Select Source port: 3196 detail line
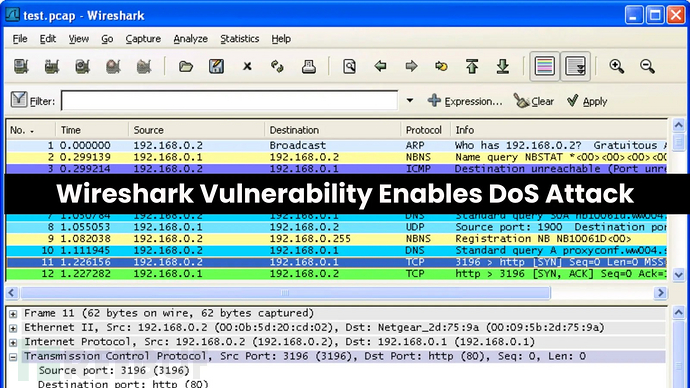Viewport: 690px width, 388px height. [x=114, y=370]
